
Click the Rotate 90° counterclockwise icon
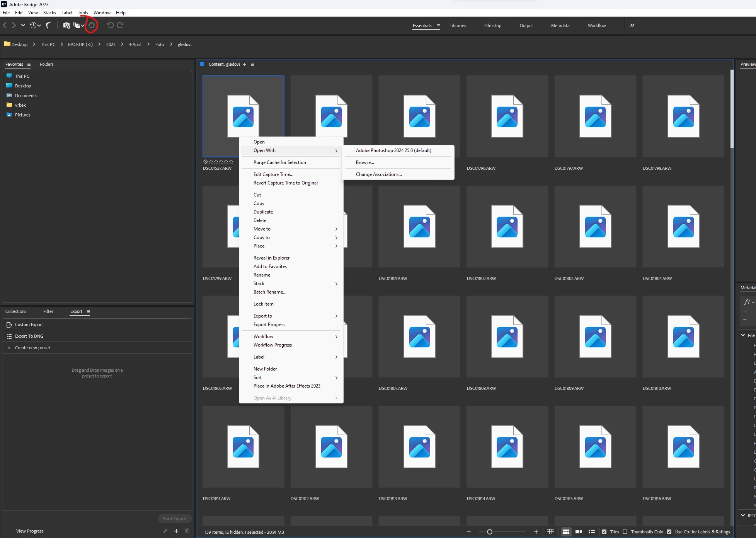point(110,26)
